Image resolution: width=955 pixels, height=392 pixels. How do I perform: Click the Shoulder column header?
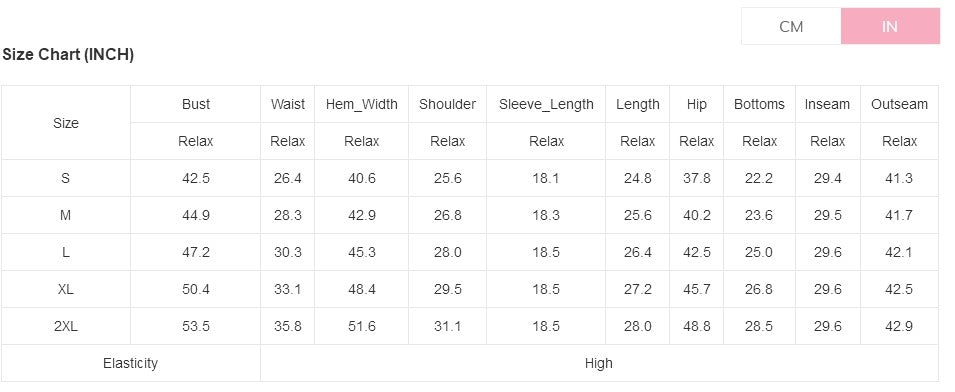coord(448,104)
